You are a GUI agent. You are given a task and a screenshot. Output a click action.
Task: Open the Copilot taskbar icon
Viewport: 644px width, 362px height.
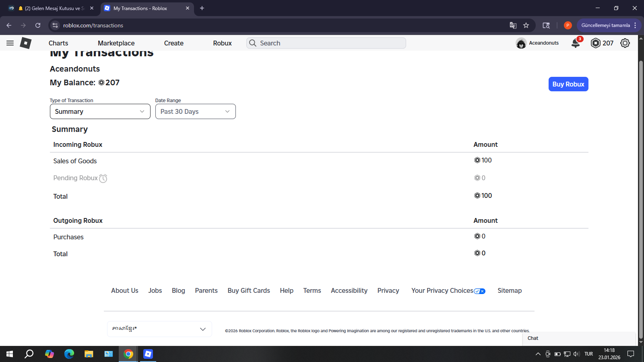(50, 354)
